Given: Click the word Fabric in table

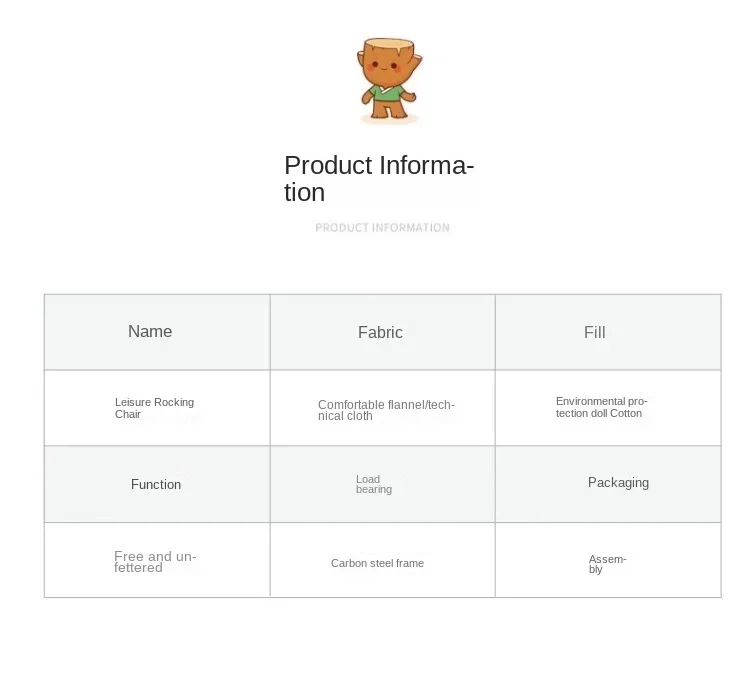Looking at the screenshot, I should tap(380, 333).
